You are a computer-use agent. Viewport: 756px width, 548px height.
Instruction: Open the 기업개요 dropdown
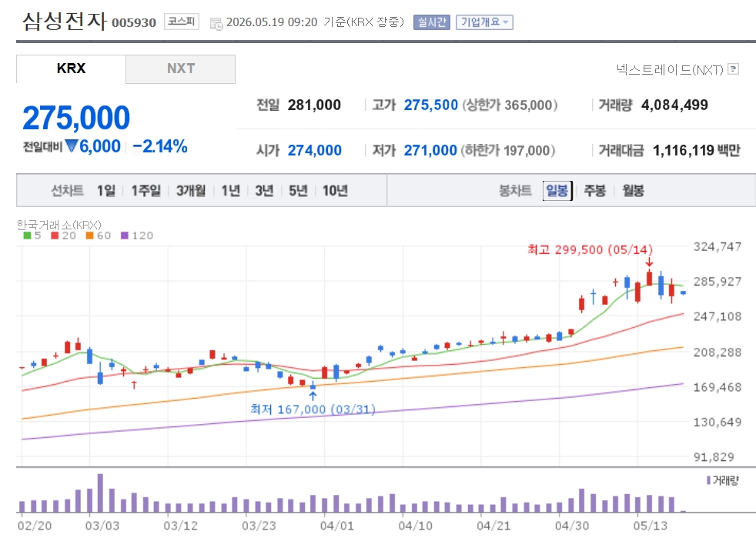(484, 22)
